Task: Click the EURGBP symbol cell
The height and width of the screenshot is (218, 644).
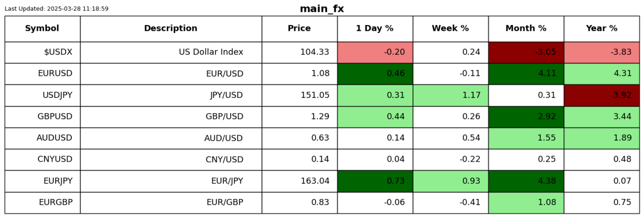Action: coord(42,203)
